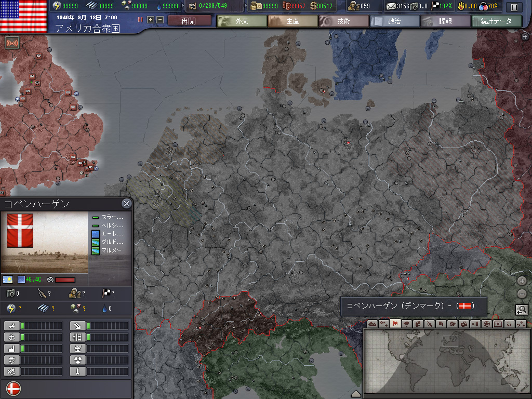Select the star-in-circle map mode
The height and width of the screenshot is (399, 532).
pyautogui.click(x=486, y=324)
